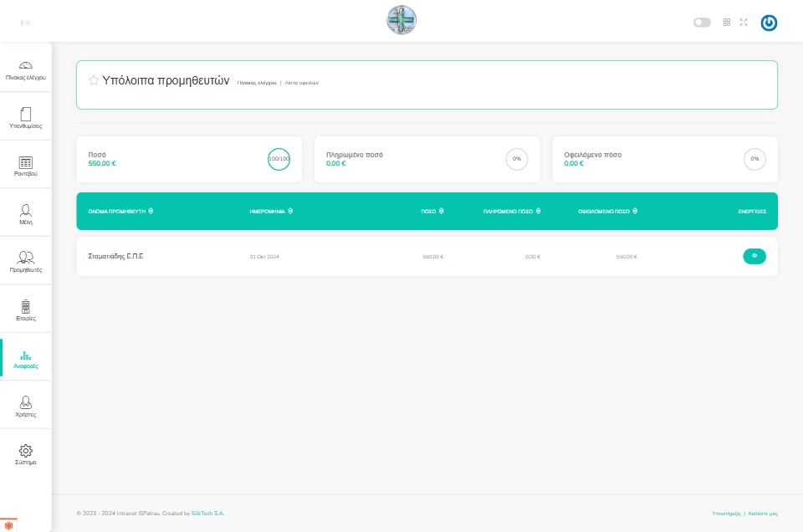
Task: Click the Οφειλόμενο πόσο 0% circle
Action: 754,159
